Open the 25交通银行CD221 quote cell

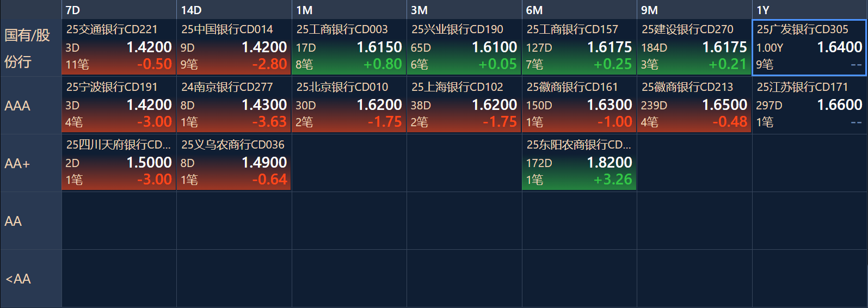point(119,47)
